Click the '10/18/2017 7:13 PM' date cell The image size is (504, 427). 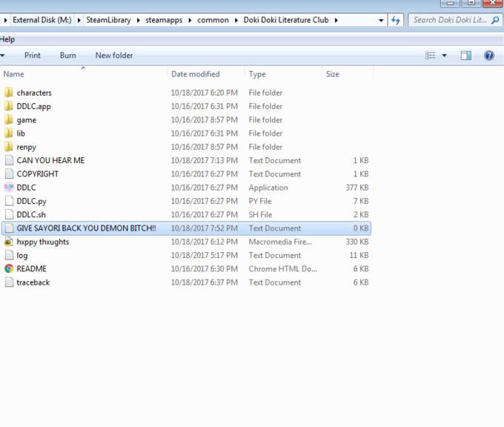tap(205, 160)
